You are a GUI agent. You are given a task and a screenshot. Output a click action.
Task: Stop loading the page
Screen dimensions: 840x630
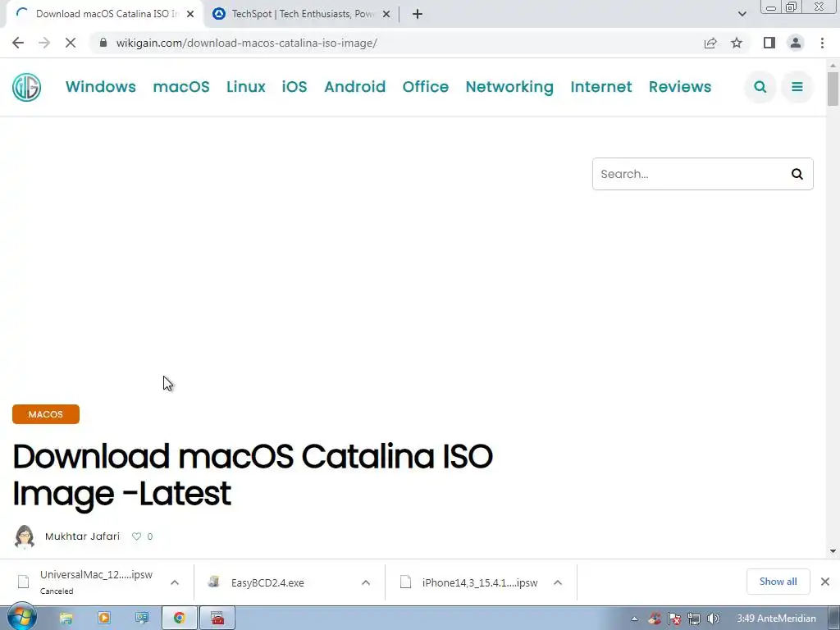pyautogui.click(x=71, y=43)
